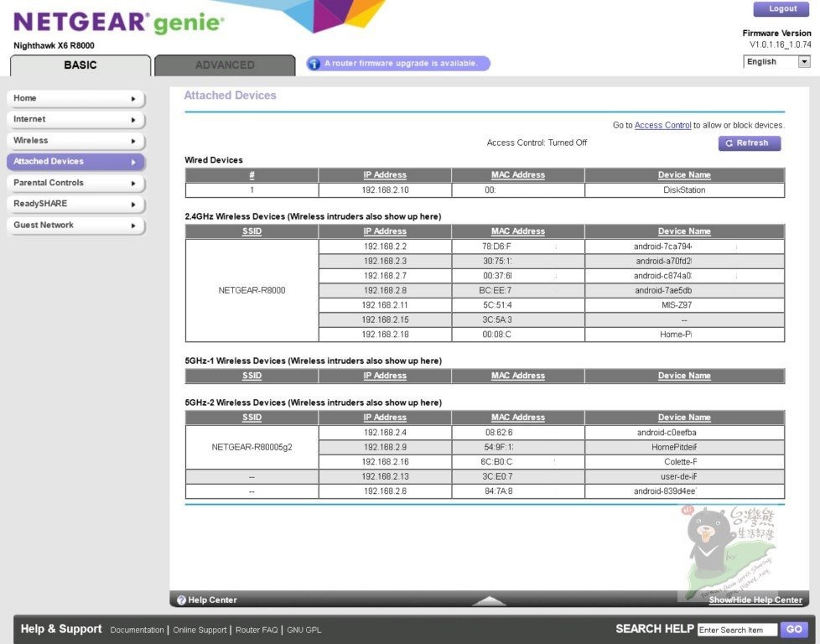Switch to the BASIC tab

(80, 65)
